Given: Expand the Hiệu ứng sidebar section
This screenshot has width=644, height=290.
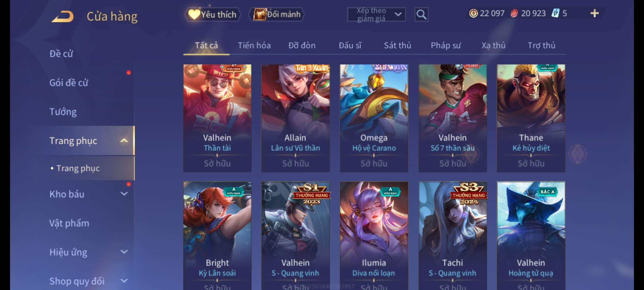Looking at the screenshot, I should pos(124,252).
